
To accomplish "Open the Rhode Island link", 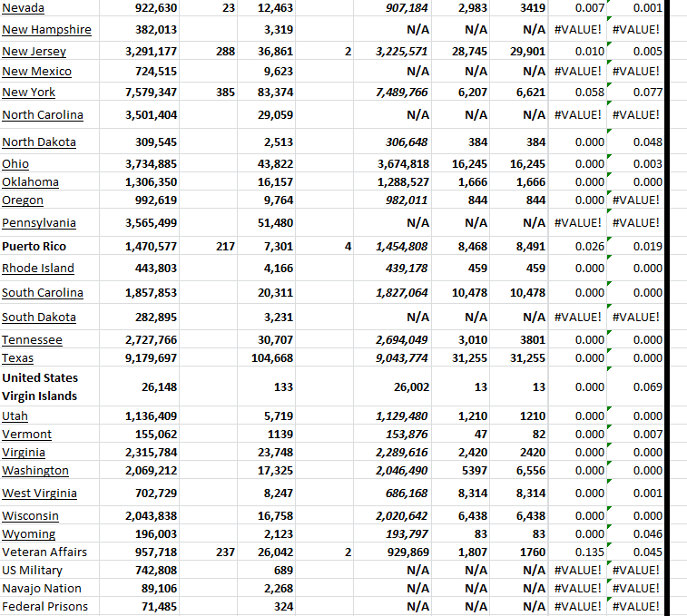I will tap(38, 268).
